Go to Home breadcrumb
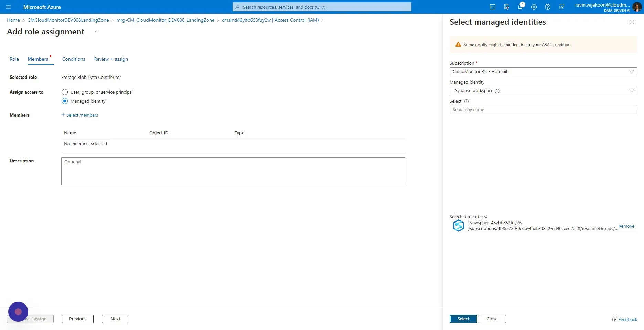 pyautogui.click(x=13, y=20)
